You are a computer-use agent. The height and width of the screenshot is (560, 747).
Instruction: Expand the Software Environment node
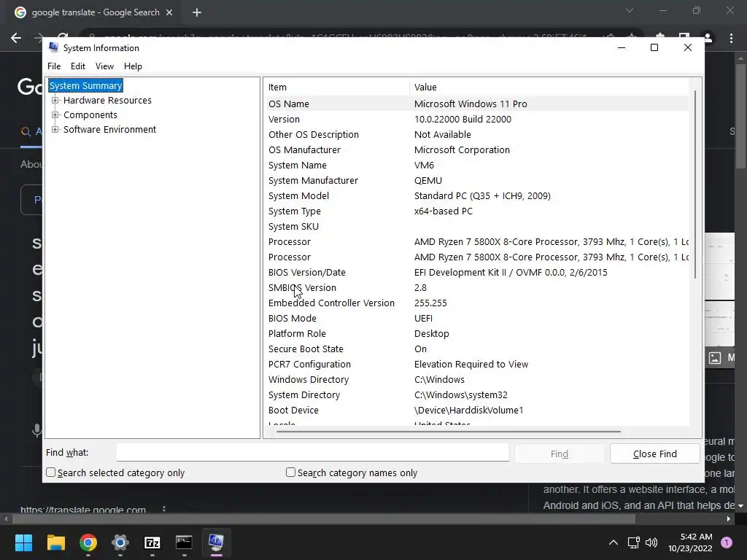pyautogui.click(x=55, y=130)
